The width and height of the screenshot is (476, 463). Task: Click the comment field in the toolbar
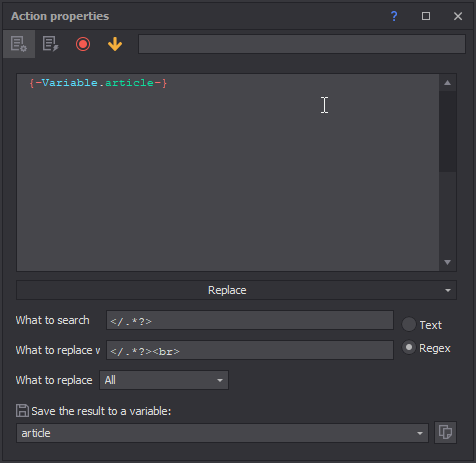pyautogui.click(x=302, y=44)
